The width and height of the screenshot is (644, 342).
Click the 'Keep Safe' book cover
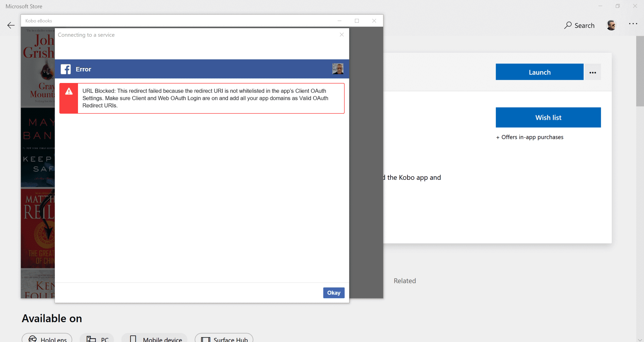tap(38, 148)
